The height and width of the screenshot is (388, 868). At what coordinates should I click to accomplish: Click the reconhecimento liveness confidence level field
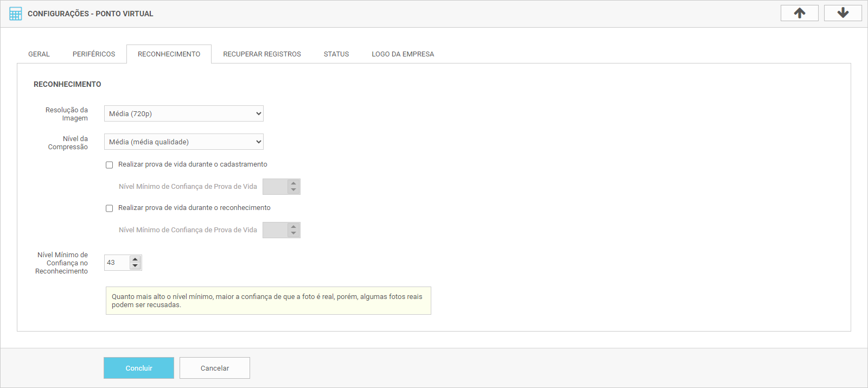point(275,230)
